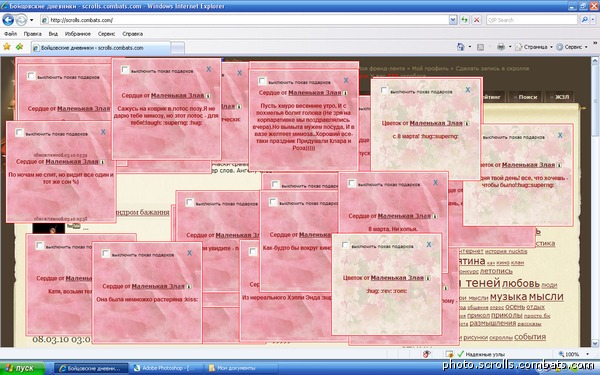
Task: Tick the gifts-off checkbox in 'с 8 марта!' popup
Action: tap(384, 90)
